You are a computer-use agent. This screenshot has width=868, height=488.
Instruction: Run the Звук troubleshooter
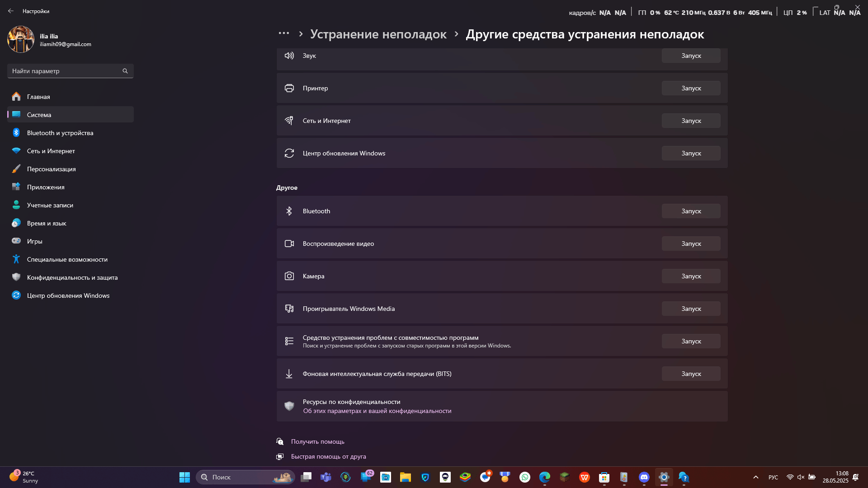point(691,56)
